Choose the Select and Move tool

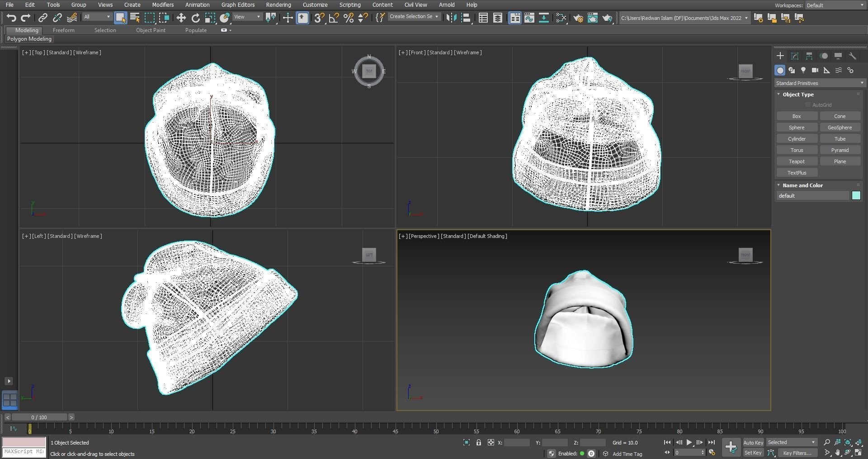pyautogui.click(x=181, y=18)
